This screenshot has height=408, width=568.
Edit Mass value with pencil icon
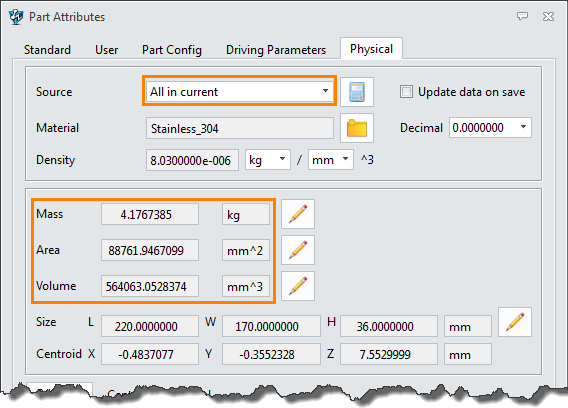298,214
